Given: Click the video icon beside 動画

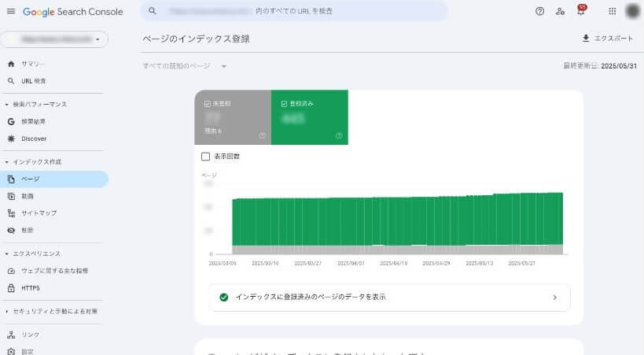Looking at the screenshot, I should point(11,196).
